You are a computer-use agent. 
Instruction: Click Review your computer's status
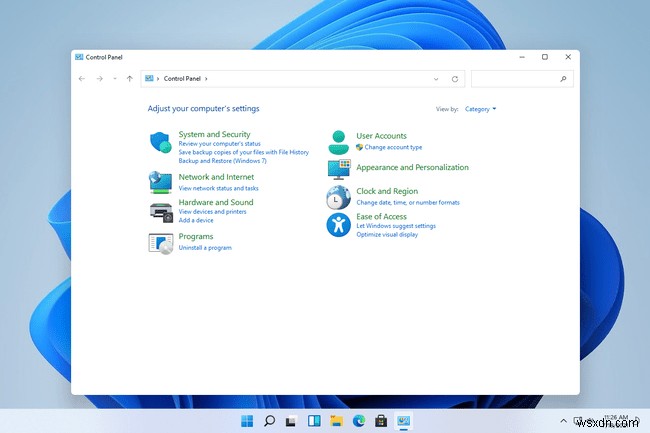point(219,144)
